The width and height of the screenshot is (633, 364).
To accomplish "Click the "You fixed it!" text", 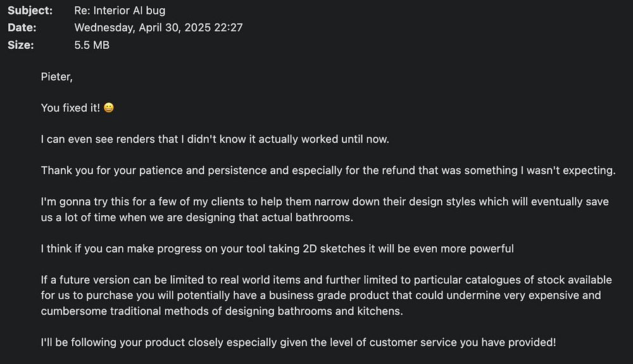I will pyautogui.click(x=70, y=108).
